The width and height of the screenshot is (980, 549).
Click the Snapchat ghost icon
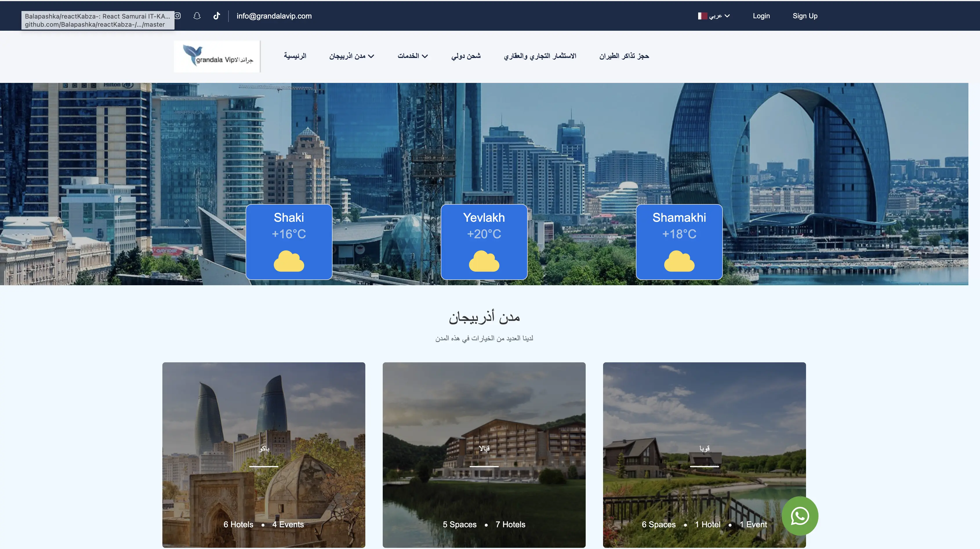(x=197, y=16)
